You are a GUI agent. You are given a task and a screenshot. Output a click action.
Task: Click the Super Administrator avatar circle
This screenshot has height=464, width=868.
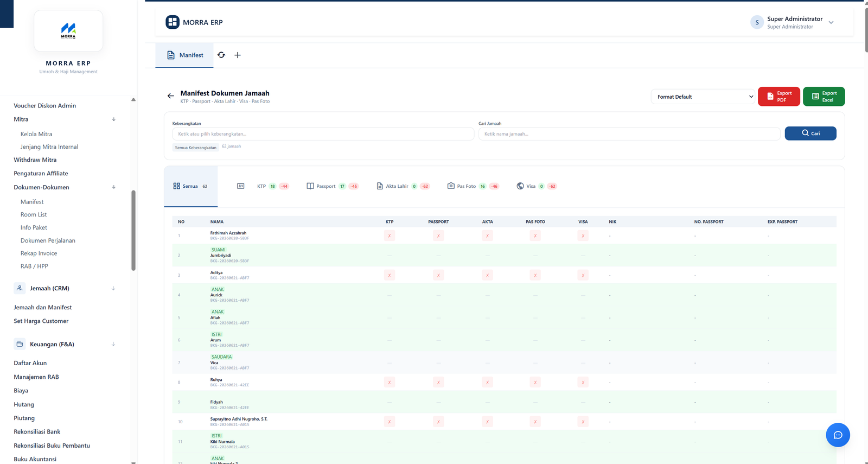[x=757, y=22]
